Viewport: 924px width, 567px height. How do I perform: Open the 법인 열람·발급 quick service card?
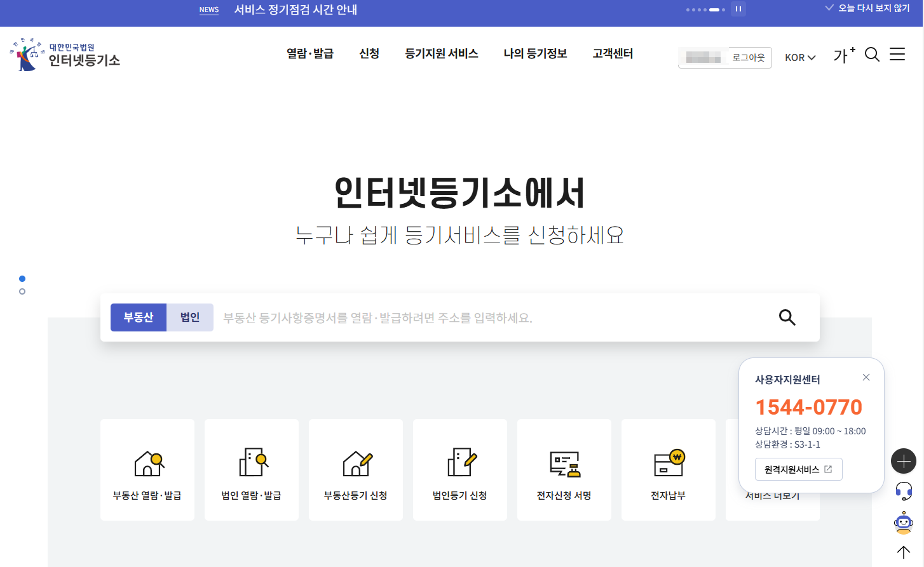pos(252,470)
